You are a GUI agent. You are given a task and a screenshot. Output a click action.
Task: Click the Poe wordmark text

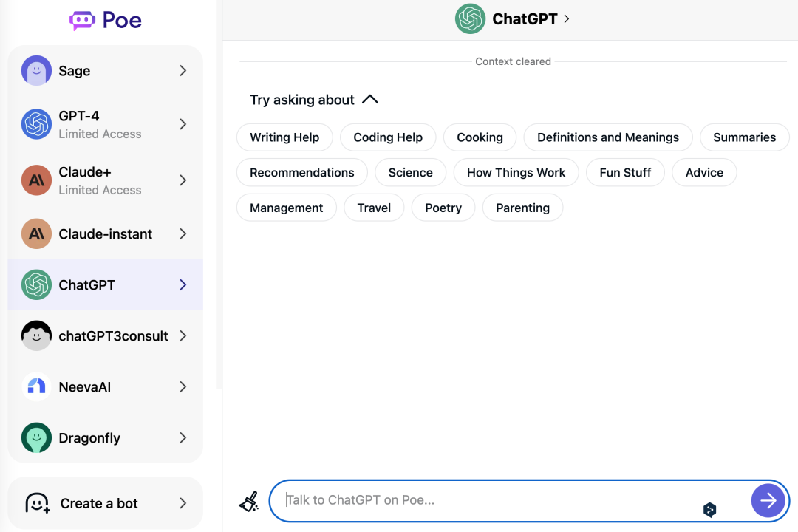(122, 21)
